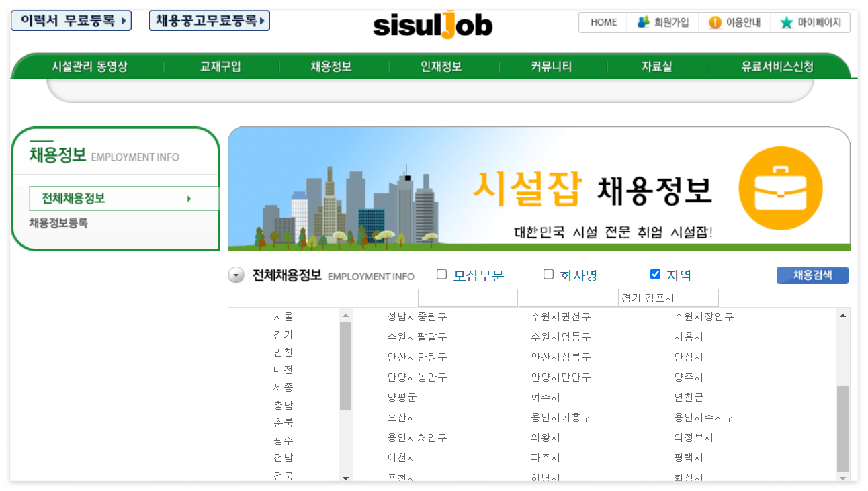Select 수원시장안구 district
The height and width of the screenshot is (491, 868).
point(704,316)
